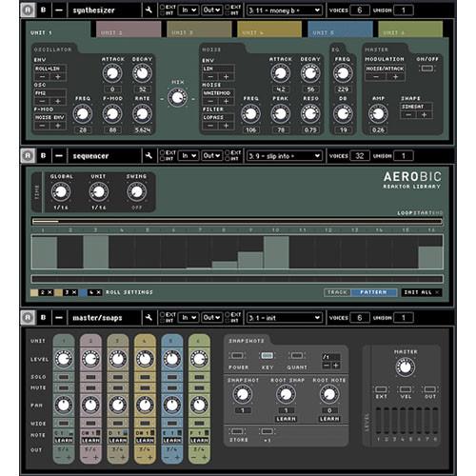Click master SHAPE plus stepper

pos(424,115)
